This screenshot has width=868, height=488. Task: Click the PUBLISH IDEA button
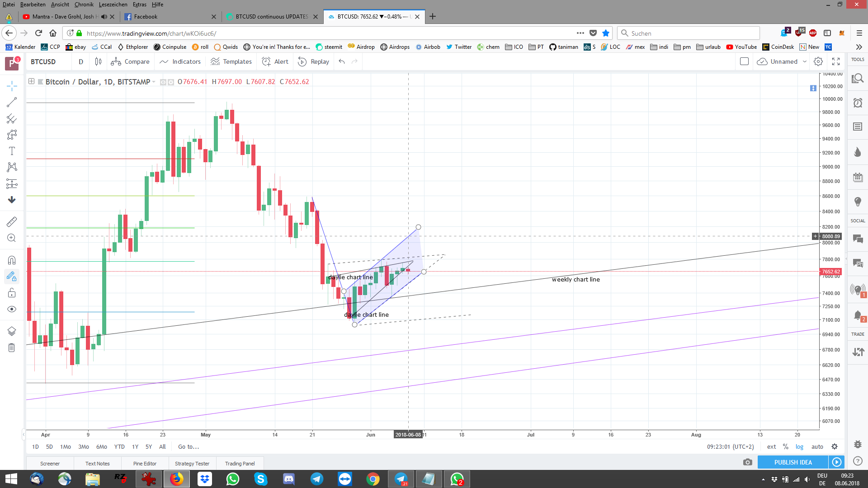[793, 462]
